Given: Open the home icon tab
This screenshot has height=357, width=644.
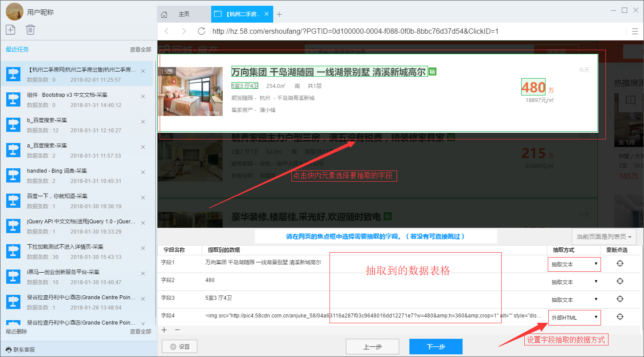Looking at the screenshot, I should 164,14.
